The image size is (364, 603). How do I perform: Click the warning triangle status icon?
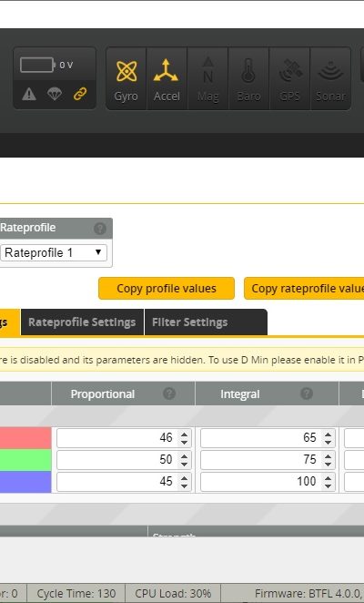(x=29, y=94)
